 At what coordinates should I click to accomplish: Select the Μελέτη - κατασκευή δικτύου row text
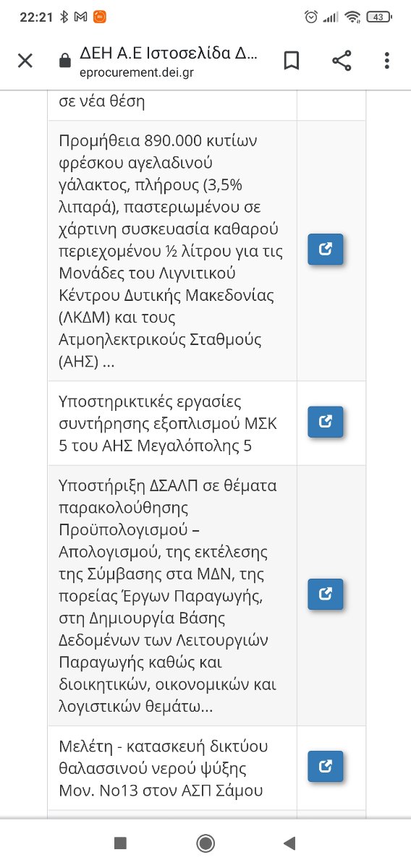(161, 768)
